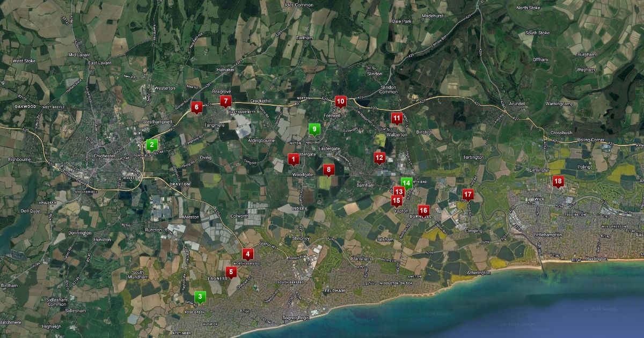Screen dimensions: 644x338
Task: Select red marker 11 above Walberton
Action: 397,117
